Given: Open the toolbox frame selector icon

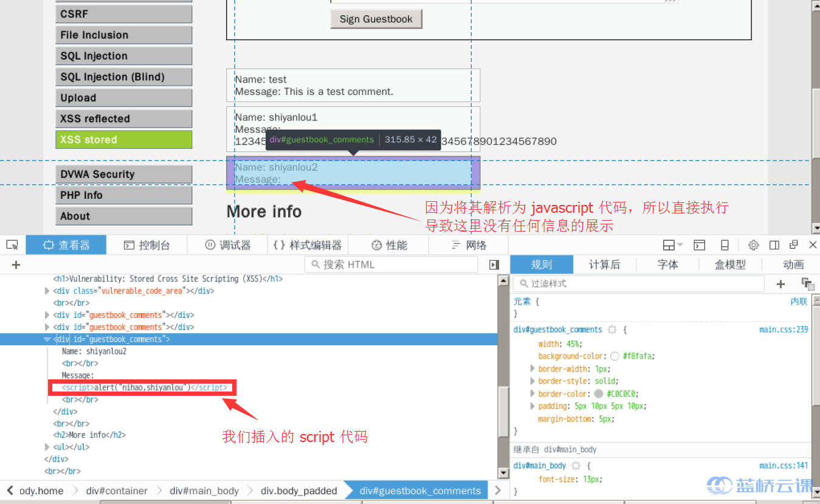Looking at the screenshot, I should tap(672, 245).
